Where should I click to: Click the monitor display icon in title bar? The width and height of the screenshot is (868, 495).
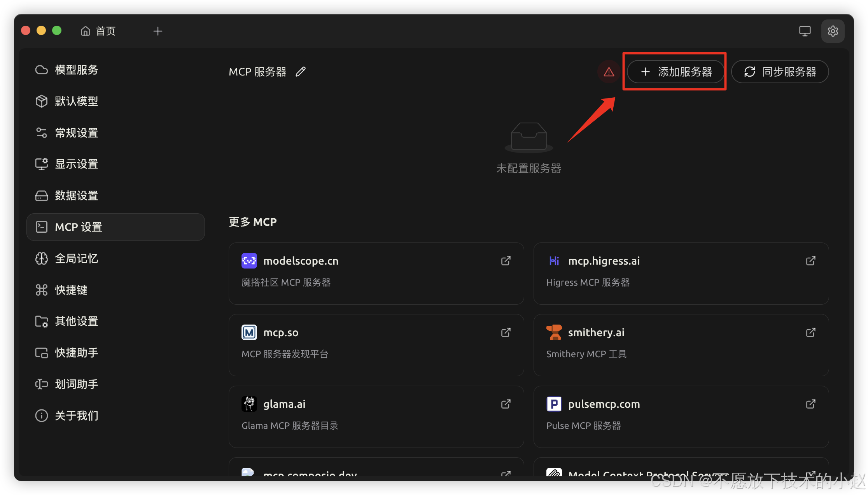pos(805,31)
